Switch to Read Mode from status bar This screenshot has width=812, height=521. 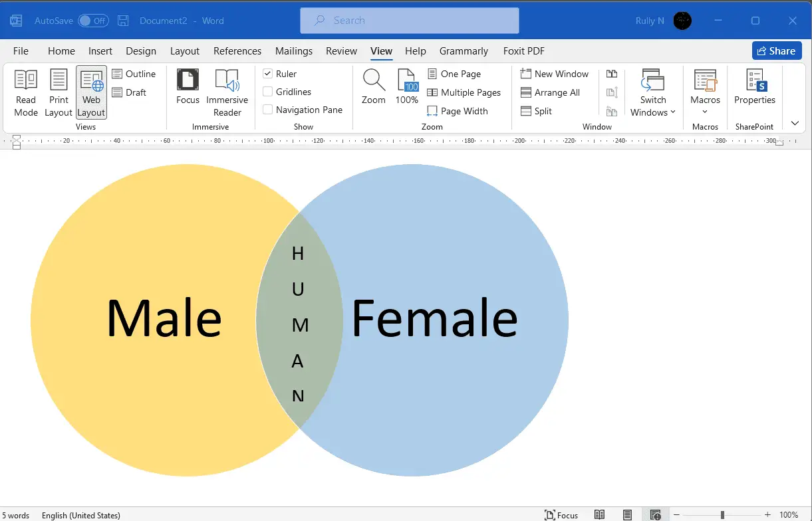600,514
